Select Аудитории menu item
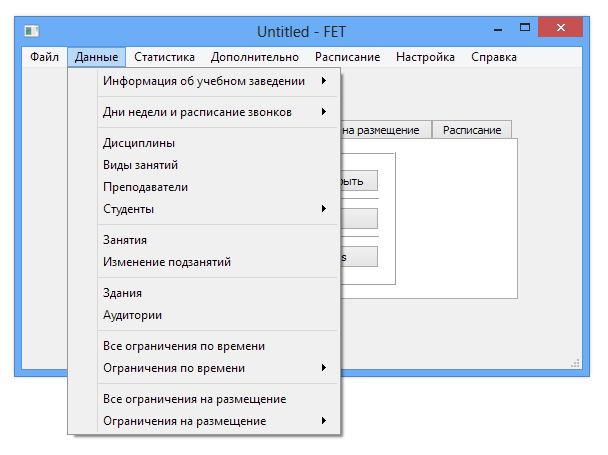608x455 pixels. (x=133, y=315)
